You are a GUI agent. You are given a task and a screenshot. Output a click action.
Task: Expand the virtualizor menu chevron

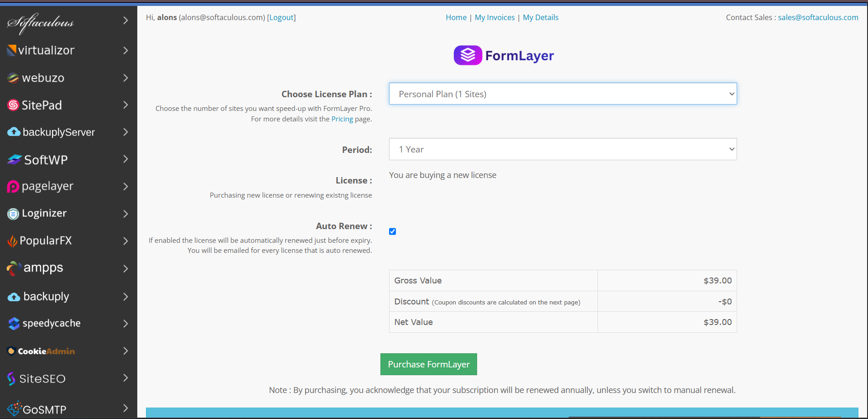point(126,50)
